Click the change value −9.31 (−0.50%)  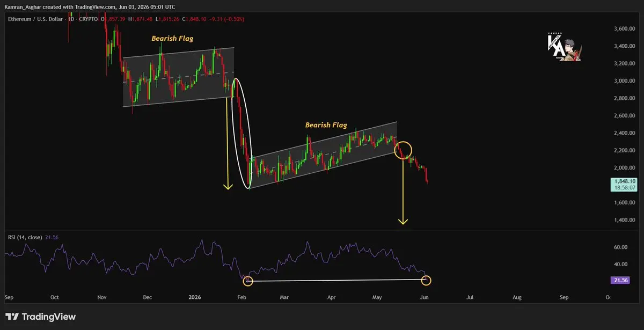[x=226, y=19]
